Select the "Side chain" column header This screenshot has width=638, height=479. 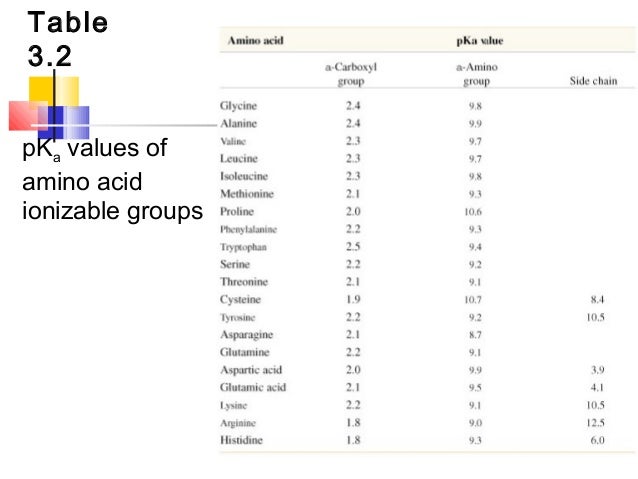[593, 80]
